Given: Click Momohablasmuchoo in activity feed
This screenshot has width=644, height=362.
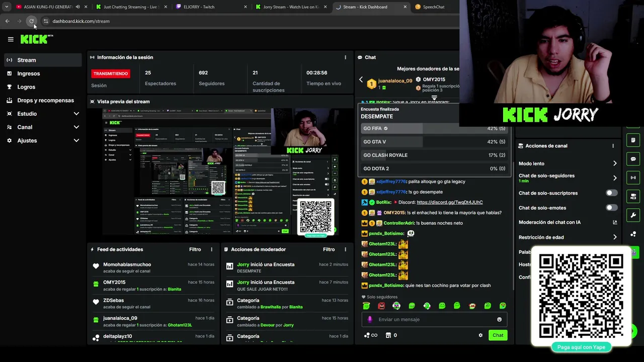Looking at the screenshot, I should [x=127, y=264].
